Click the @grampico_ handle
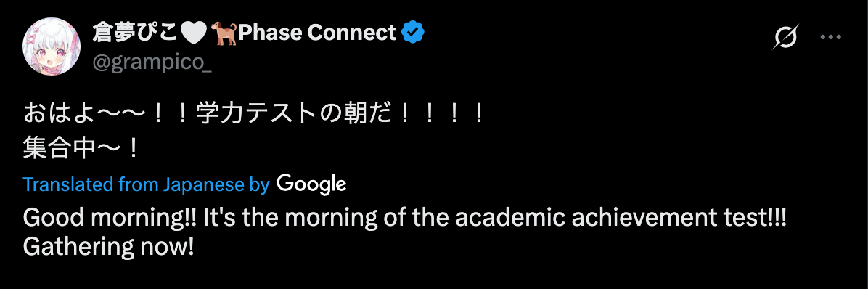This screenshot has height=289, width=868. point(153,64)
